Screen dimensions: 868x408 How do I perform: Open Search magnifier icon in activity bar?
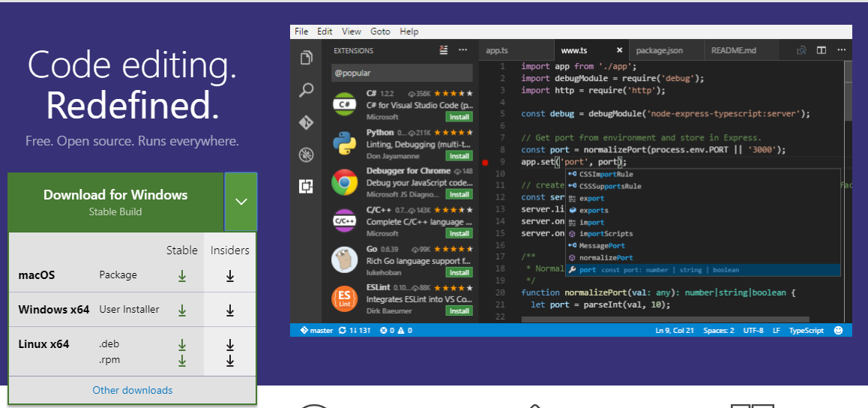click(306, 90)
